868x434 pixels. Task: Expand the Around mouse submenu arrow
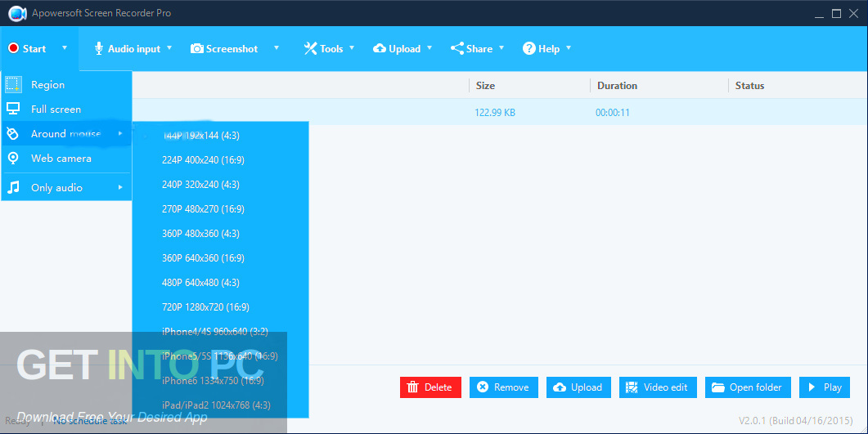coord(120,133)
